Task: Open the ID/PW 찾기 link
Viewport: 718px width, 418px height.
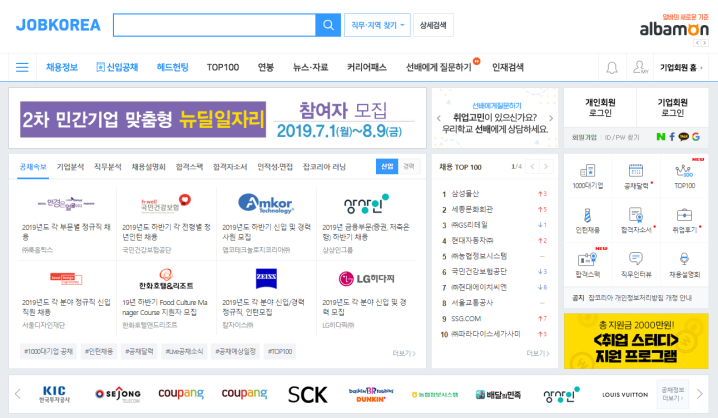Action: coord(622,137)
